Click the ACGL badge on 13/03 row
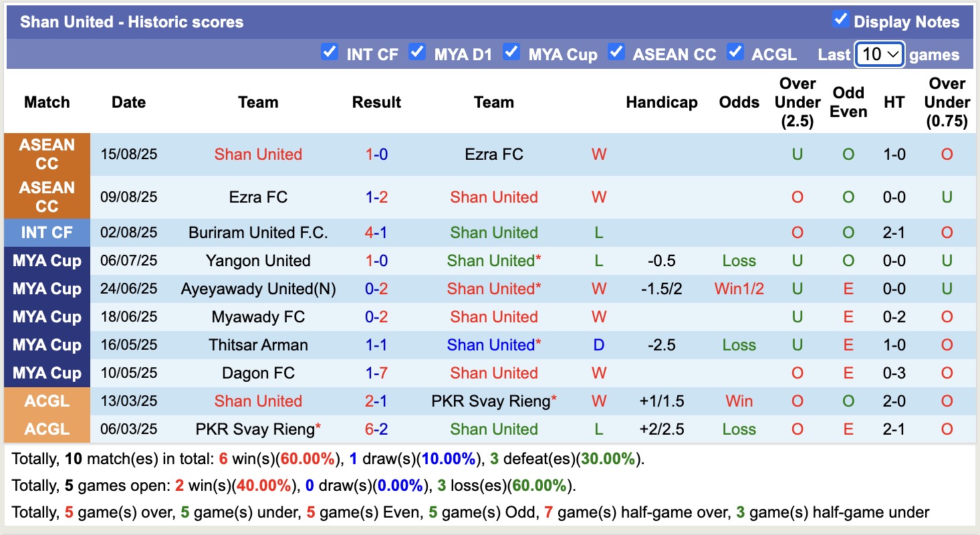The image size is (980, 535). pyautogui.click(x=46, y=401)
